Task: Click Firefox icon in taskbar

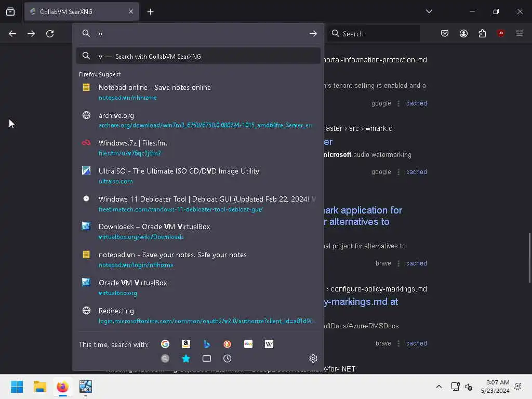Action: tap(62, 387)
